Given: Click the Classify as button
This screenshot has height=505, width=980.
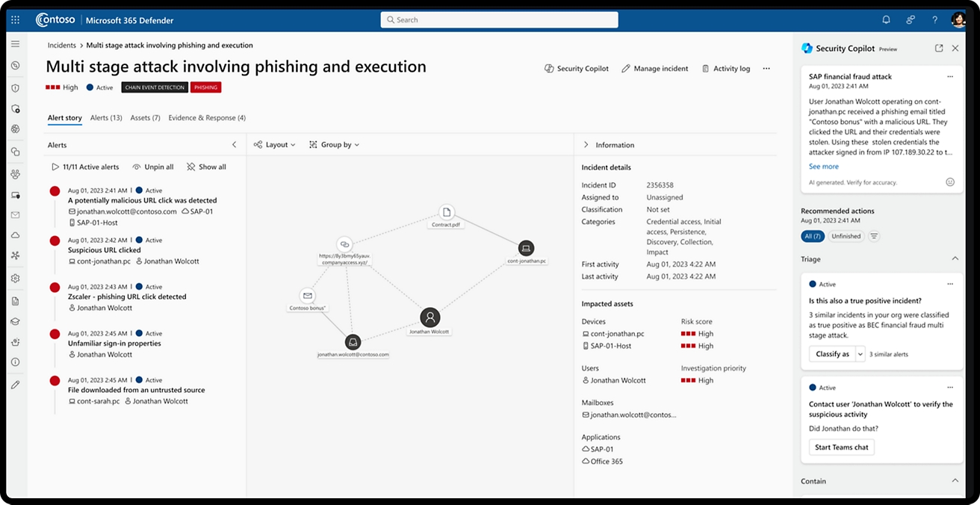Looking at the screenshot, I should (832, 354).
